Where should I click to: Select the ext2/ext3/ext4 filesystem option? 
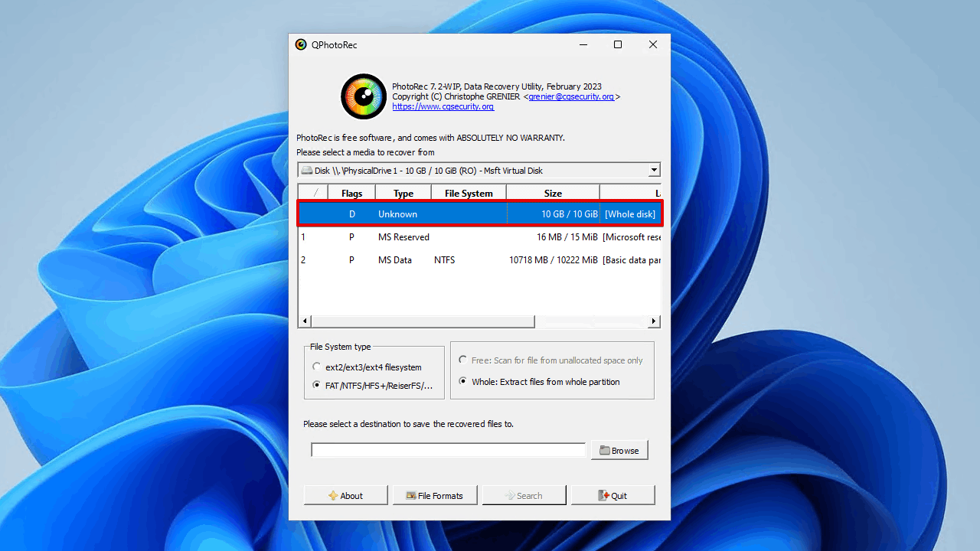[x=316, y=366]
